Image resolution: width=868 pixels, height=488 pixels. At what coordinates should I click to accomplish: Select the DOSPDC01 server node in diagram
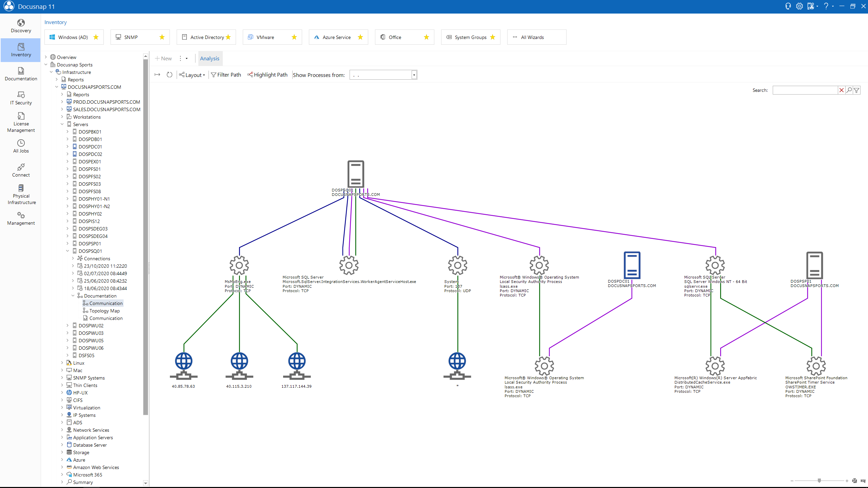pyautogui.click(x=632, y=265)
